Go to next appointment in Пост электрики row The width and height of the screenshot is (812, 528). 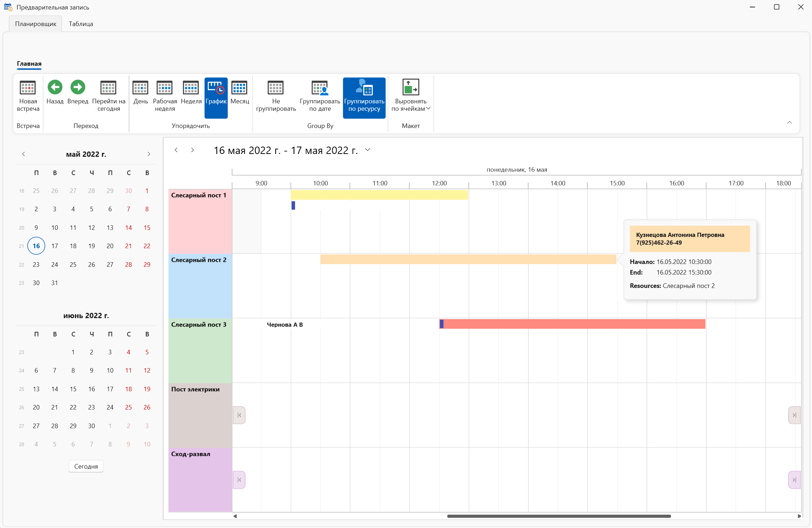794,415
